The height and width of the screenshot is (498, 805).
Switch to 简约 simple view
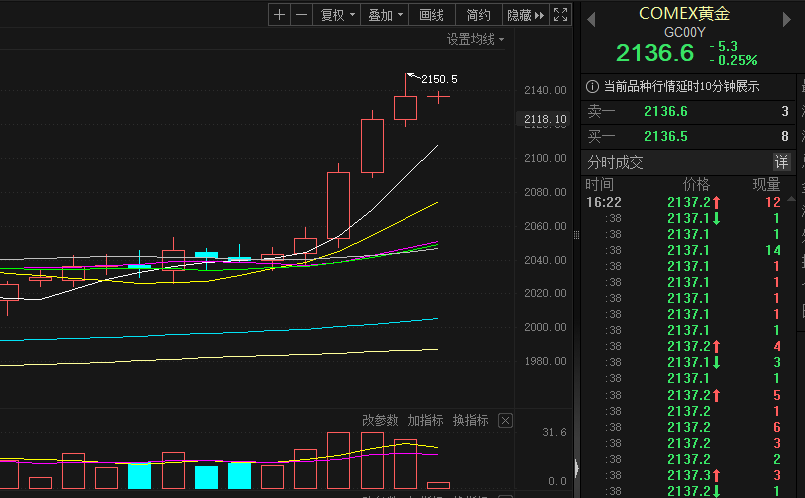pos(478,15)
